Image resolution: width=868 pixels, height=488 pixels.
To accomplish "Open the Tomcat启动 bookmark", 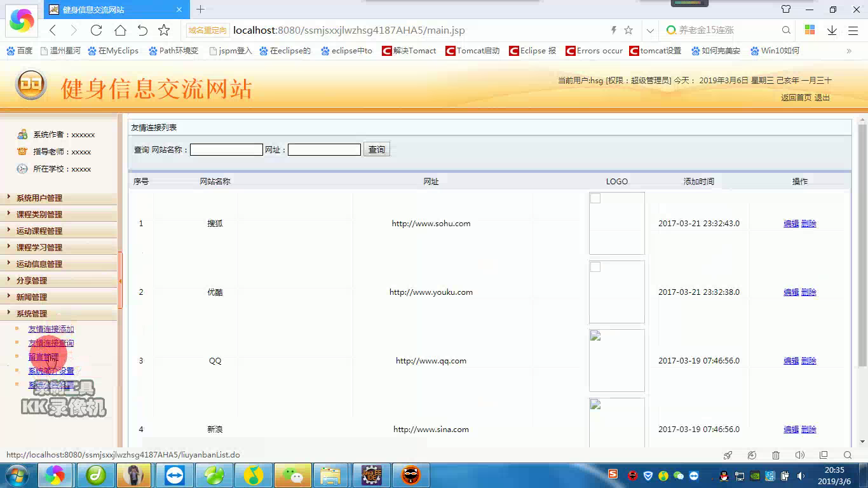I will (x=472, y=51).
